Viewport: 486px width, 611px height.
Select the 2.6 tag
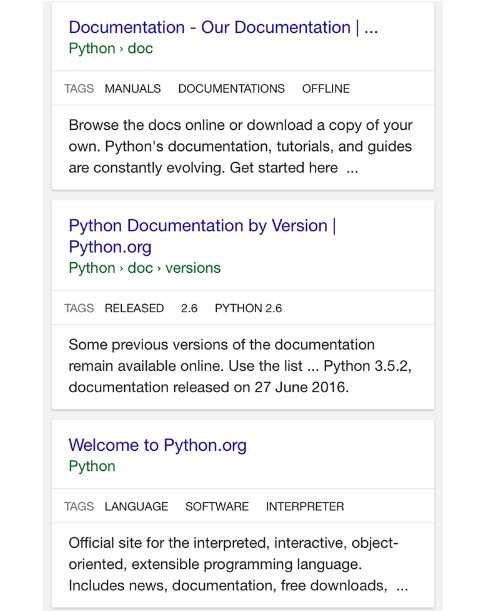coord(189,308)
